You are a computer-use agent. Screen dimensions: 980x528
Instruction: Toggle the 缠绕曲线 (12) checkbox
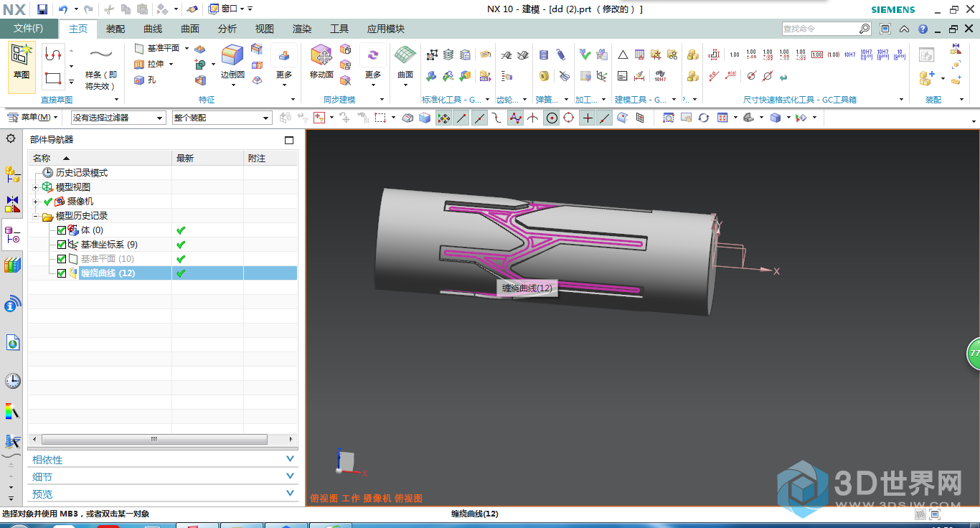click(x=62, y=273)
